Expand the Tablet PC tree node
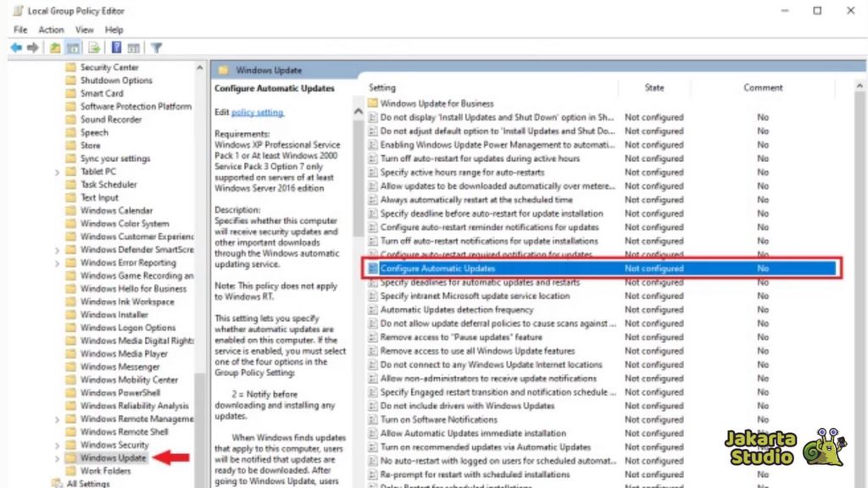This screenshot has width=868, height=488. tap(58, 172)
